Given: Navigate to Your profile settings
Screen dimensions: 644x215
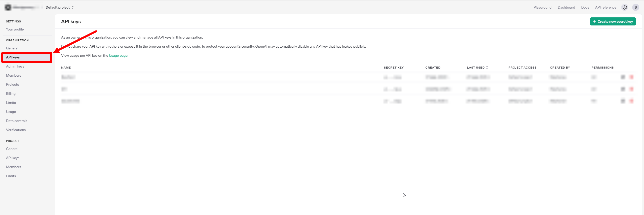Looking at the screenshot, I should point(15,29).
